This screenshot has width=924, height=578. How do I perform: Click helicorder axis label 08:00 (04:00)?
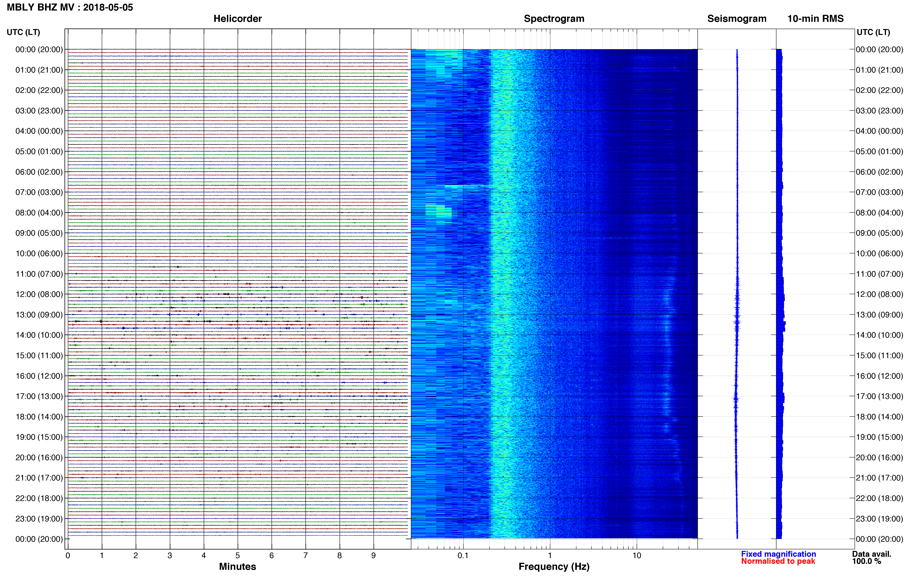pyautogui.click(x=39, y=213)
